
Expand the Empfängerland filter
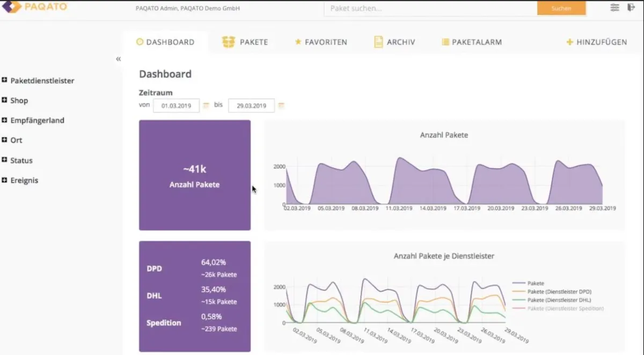click(5, 120)
